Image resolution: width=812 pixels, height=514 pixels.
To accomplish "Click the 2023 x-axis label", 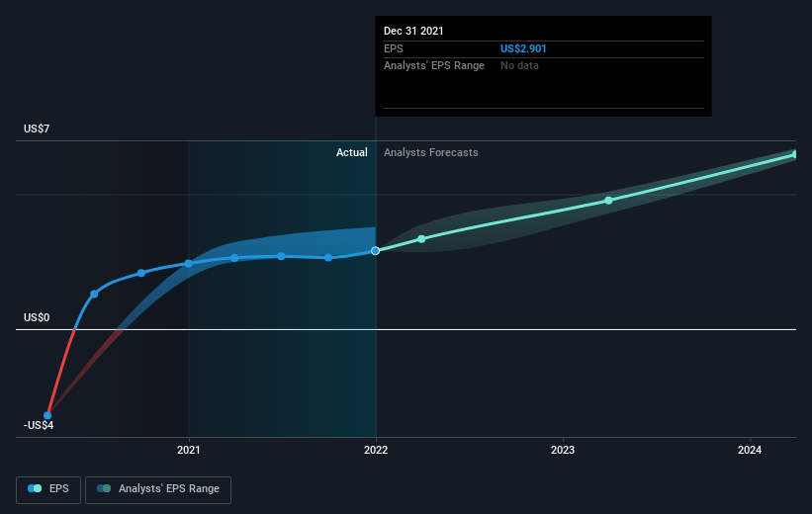I will [563, 450].
